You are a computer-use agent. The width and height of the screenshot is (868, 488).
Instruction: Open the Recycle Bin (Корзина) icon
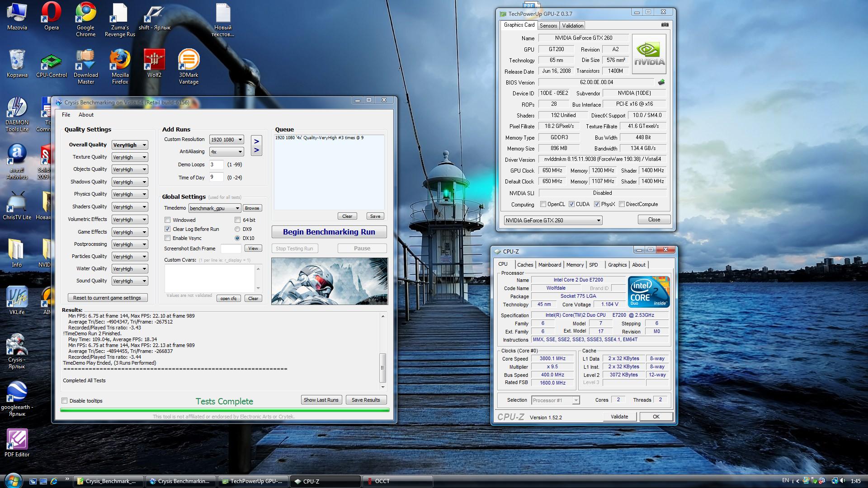(x=17, y=64)
